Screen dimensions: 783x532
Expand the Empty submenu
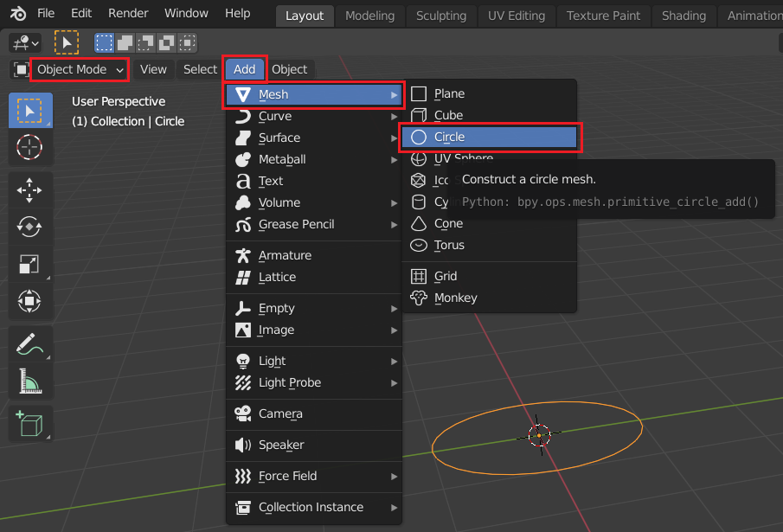[x=313, y=309]
